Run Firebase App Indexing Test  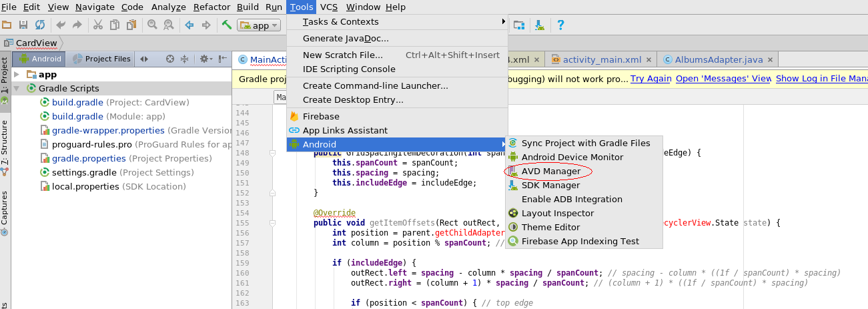(x=584, y=241)
